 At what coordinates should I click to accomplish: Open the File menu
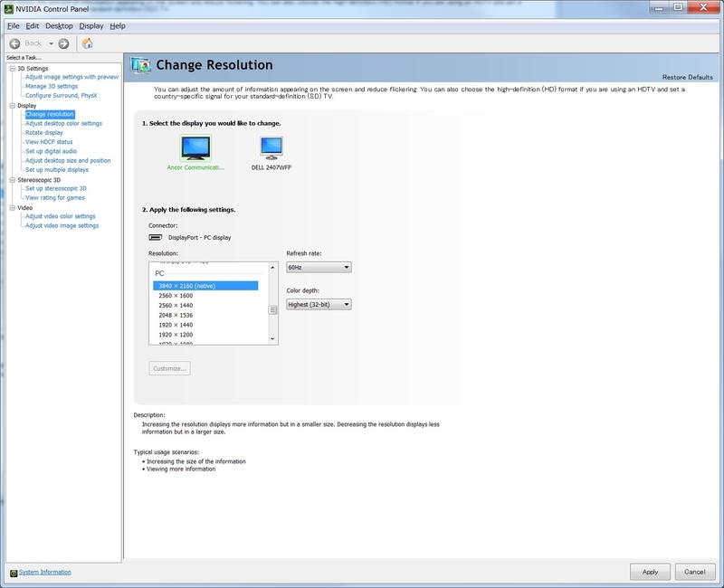point(14,26)
